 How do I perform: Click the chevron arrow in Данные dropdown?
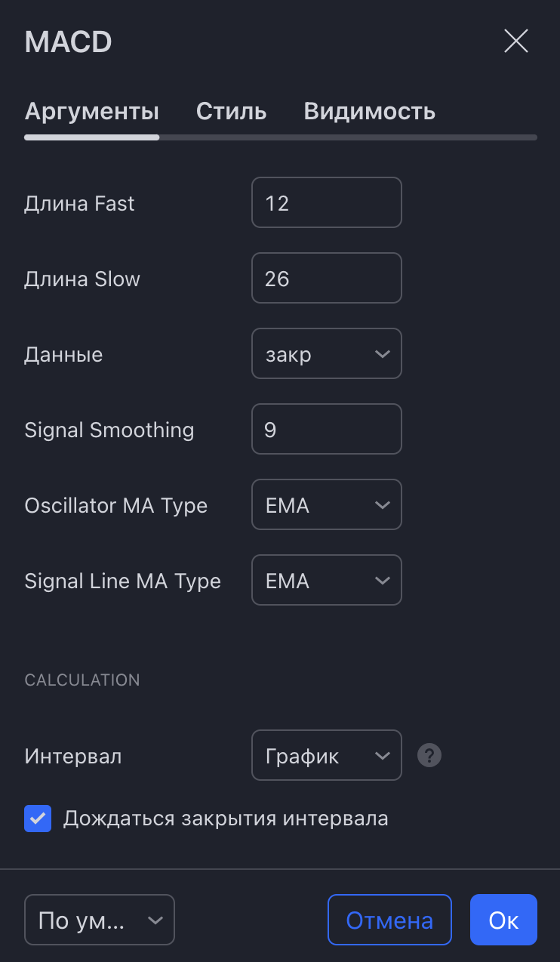[382, 354]
